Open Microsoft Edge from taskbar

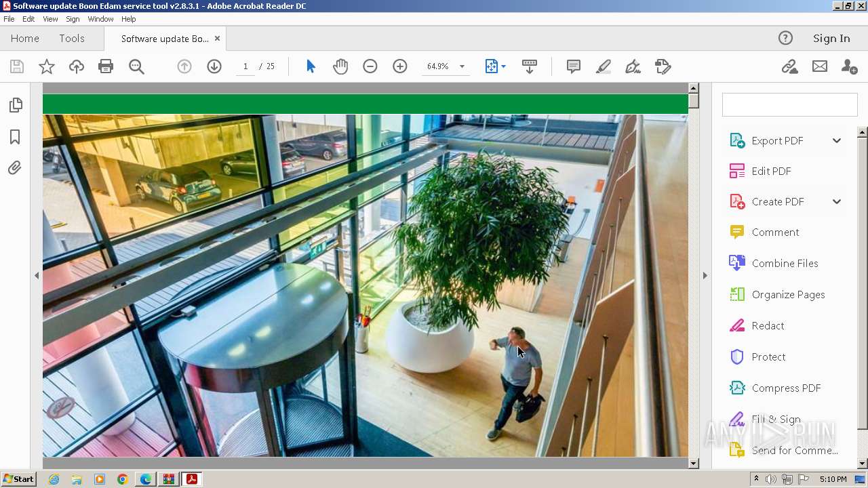(145, 479)
